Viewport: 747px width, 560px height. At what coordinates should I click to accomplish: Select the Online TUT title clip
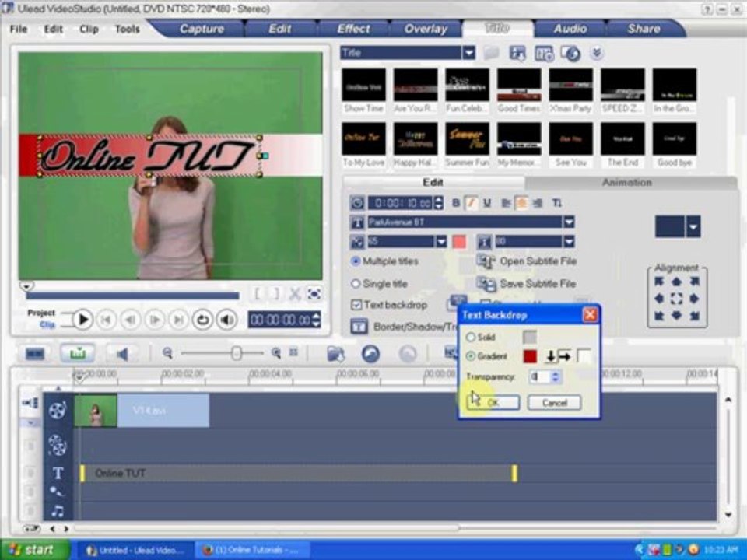tap(298, 474)
